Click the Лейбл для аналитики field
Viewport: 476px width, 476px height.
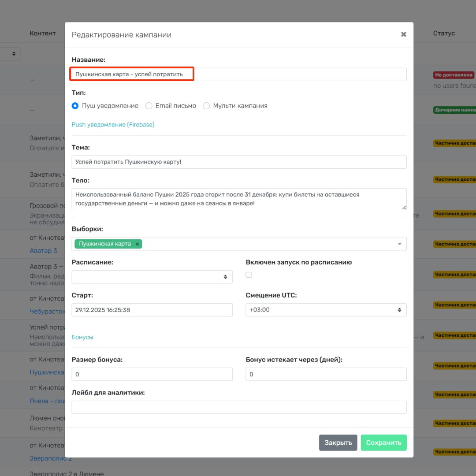[x=239, y=407]
